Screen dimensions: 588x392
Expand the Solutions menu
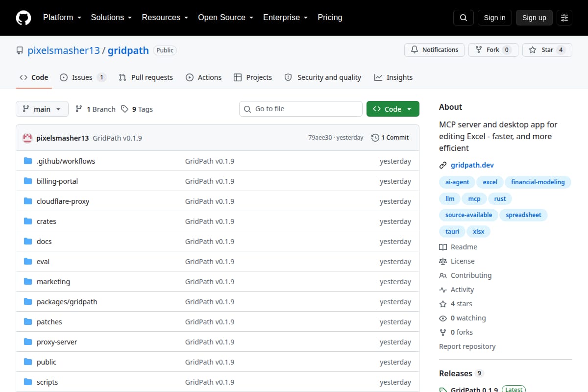[x=111, y=18]
